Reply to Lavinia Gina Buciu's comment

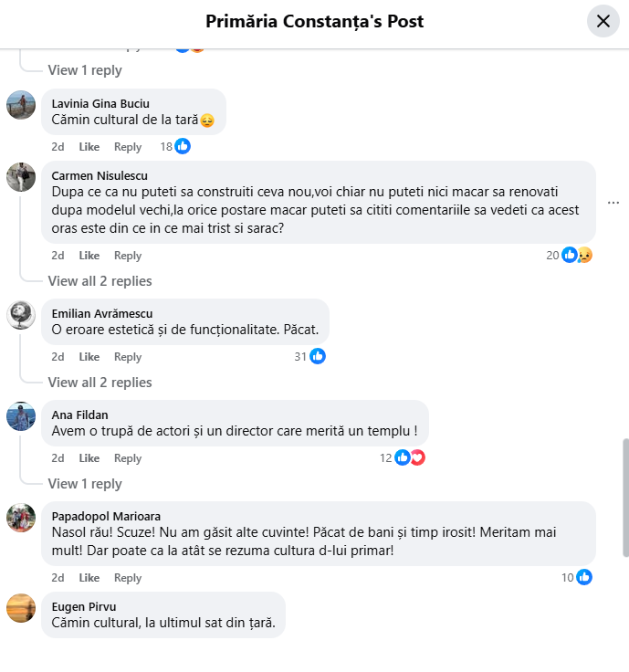[x=128, y=147]
